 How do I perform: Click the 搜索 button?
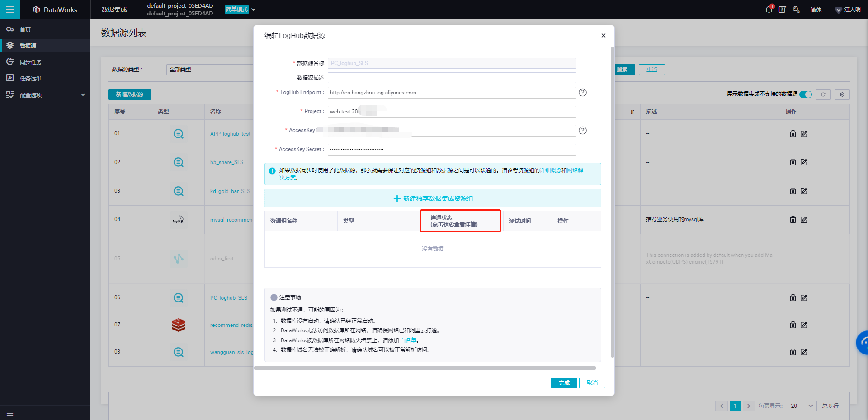624,70
